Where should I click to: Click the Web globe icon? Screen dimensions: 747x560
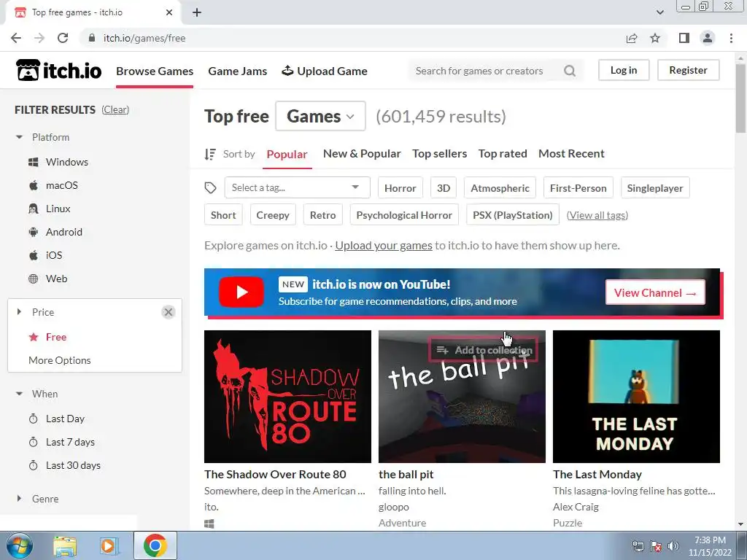click(34, 279)
